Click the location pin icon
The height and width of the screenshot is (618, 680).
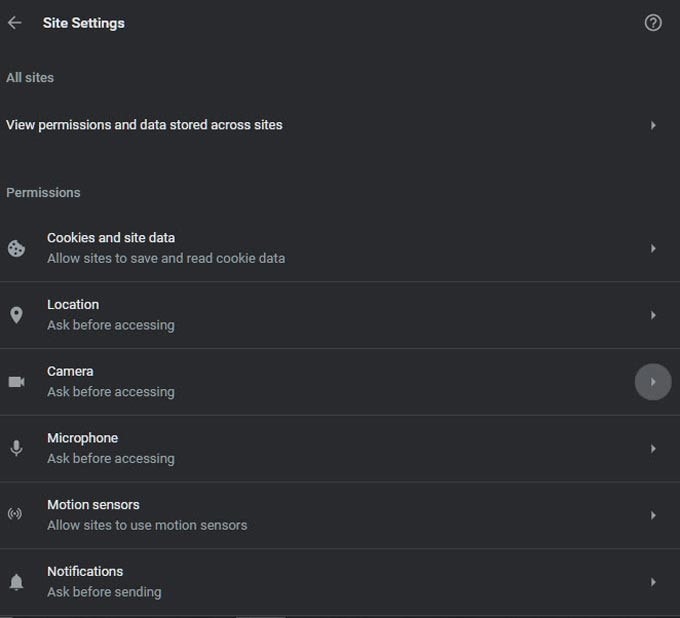pos(16,315)
